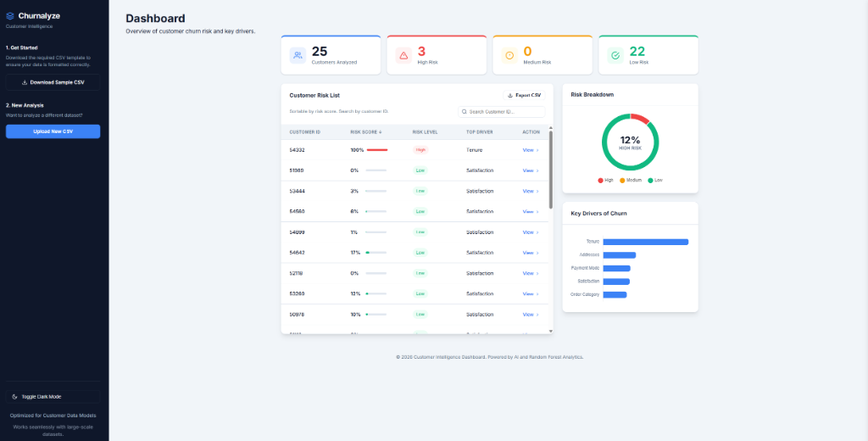This screenshot has width=868, height=441.
Task: Click the Low Risk checkmark icon
Action: click(x=615, y=55)
